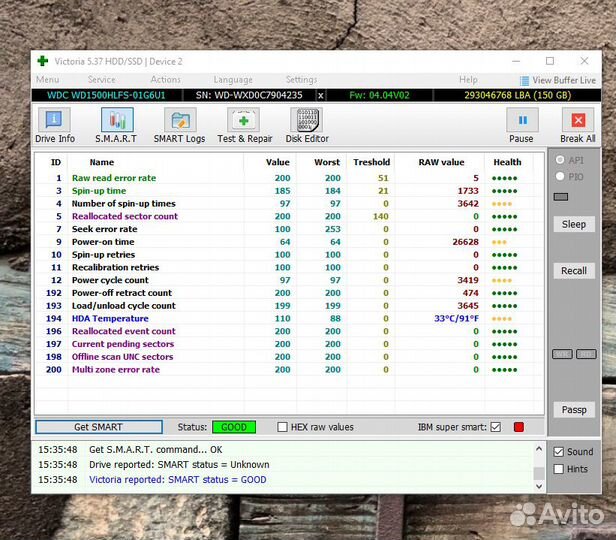This screenshot has width=616, height=540.
Task: Select the Raw read error rate row
Action: point(290,178)
